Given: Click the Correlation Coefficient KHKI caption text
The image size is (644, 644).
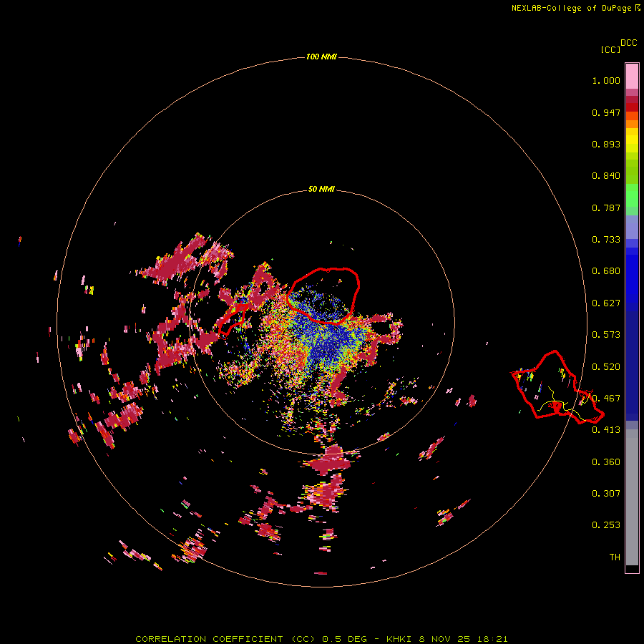Looking at the screenshot, I should tap(321, 639).
